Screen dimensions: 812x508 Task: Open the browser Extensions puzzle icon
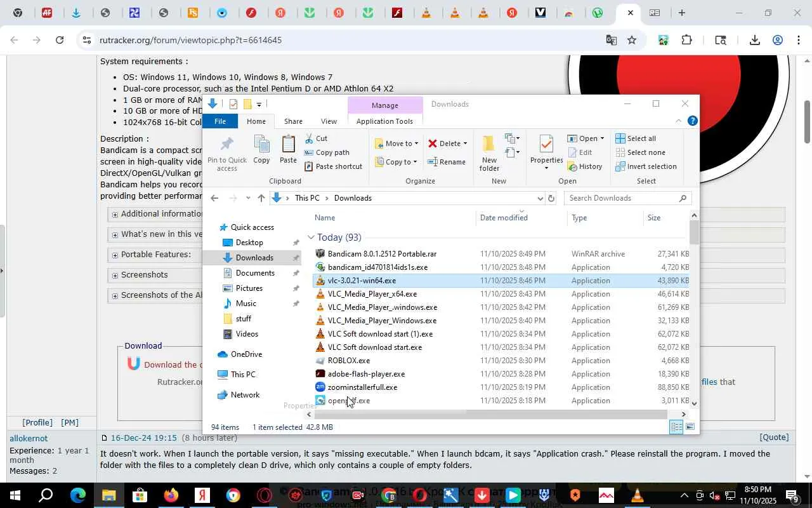(687, 40)
